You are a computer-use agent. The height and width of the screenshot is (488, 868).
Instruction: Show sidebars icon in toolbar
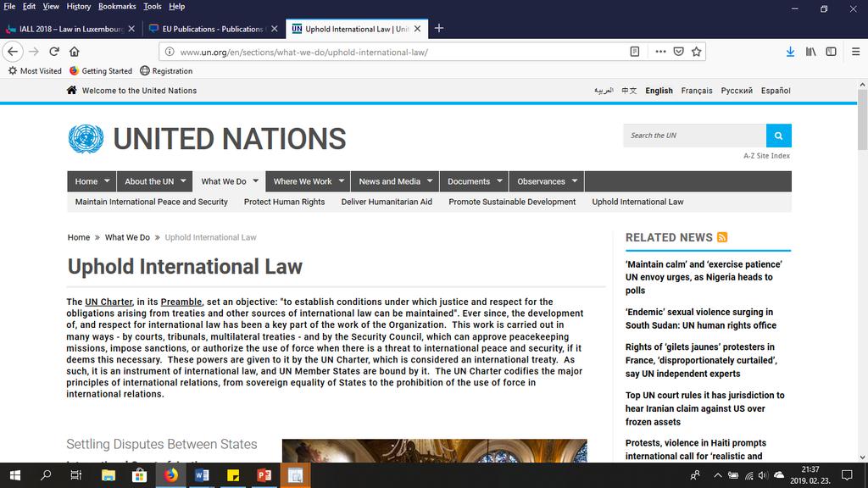(831, 52)
